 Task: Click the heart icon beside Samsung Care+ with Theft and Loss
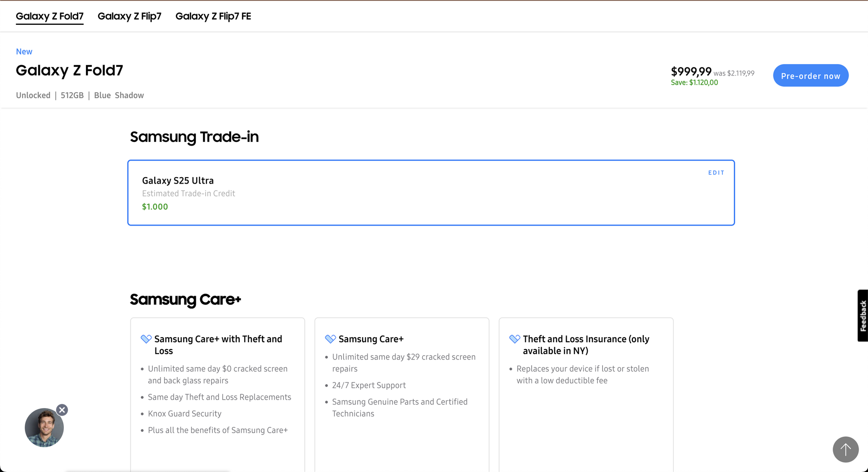146,339
